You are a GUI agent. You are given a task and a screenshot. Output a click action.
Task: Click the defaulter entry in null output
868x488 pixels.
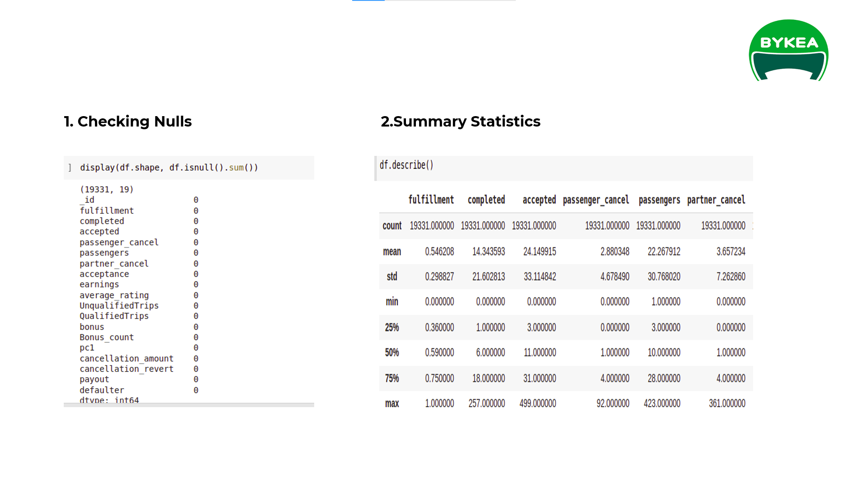[x=101, y=389]
